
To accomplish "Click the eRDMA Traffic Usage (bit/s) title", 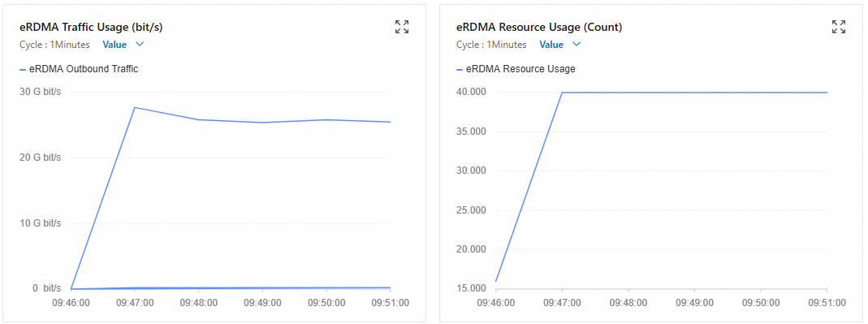I will click(91, 27).
